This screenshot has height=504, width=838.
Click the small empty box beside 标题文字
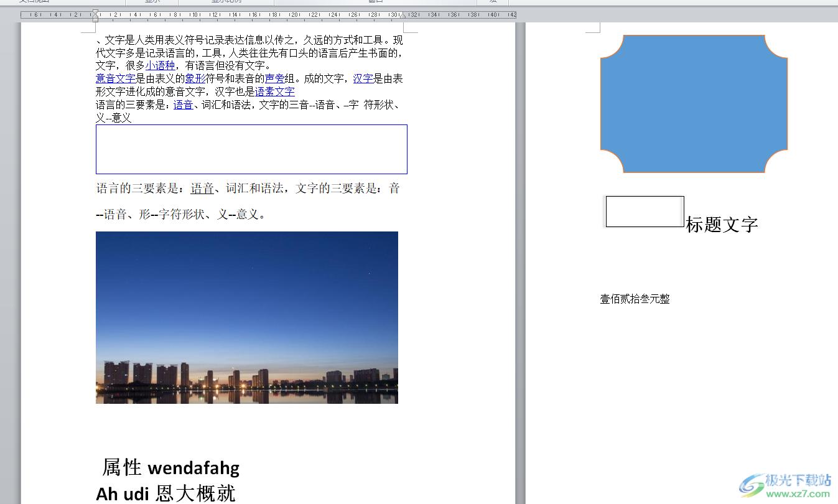[645, 212]
